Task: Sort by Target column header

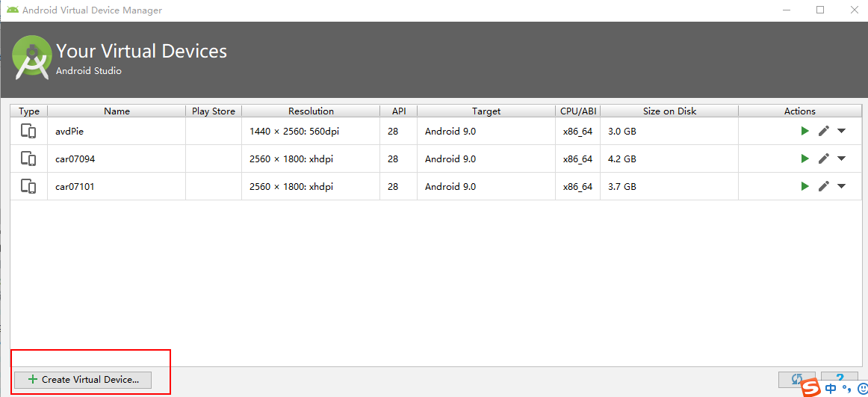Action: click(x=486, y=111)
